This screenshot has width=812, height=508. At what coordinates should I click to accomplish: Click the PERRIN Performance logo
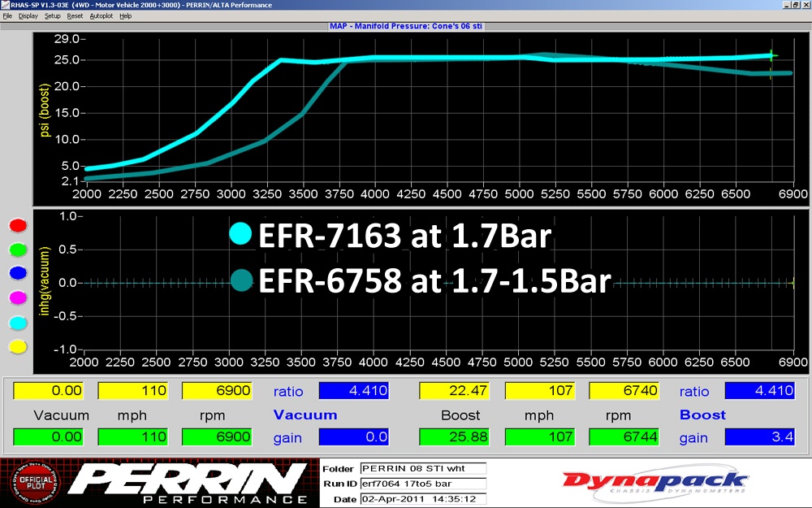(189, 483)
